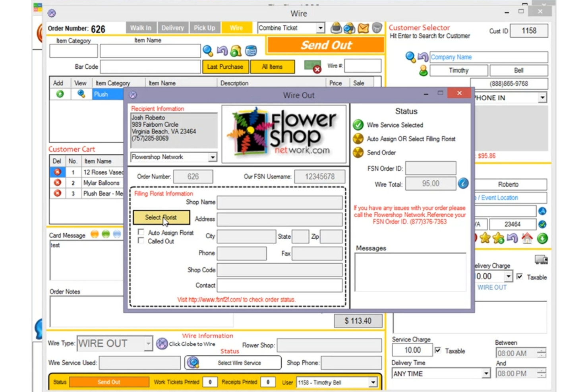Open the Combine Ticket dropdown
588x392 pixels.
tap(320, 28)
